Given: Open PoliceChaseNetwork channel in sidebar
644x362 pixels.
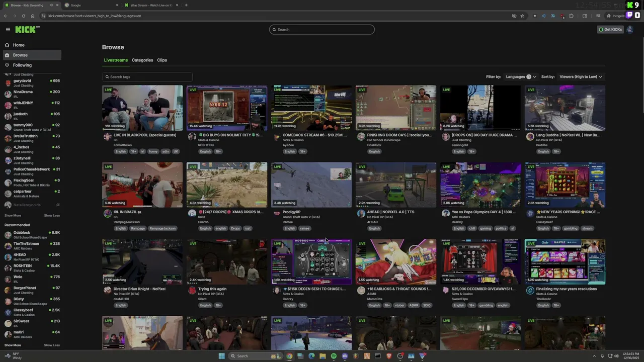Looking at the screenshot, I should pos(32,171).
